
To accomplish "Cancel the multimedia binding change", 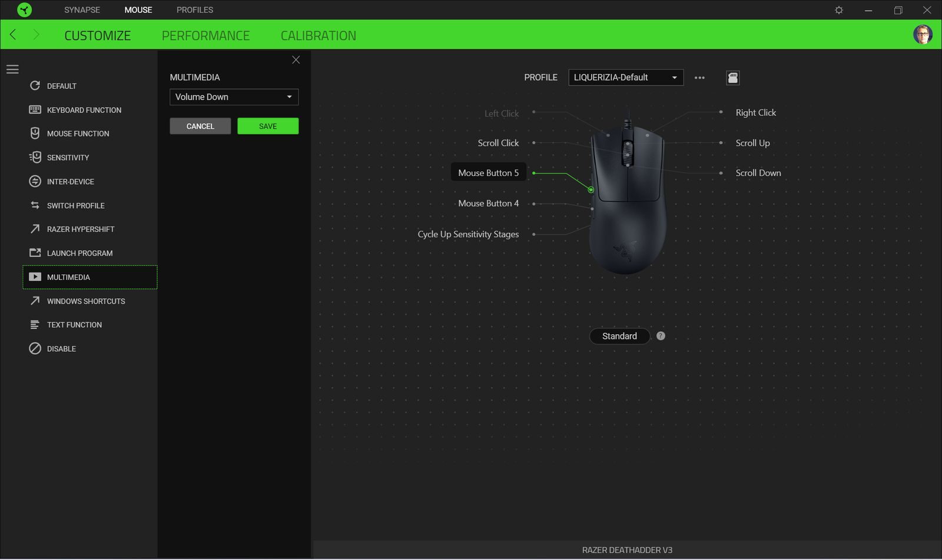I will click(200, 125).
